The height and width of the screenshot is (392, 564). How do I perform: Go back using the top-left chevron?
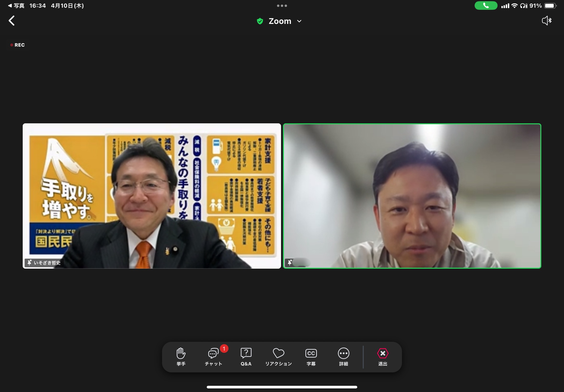[11, 21]
